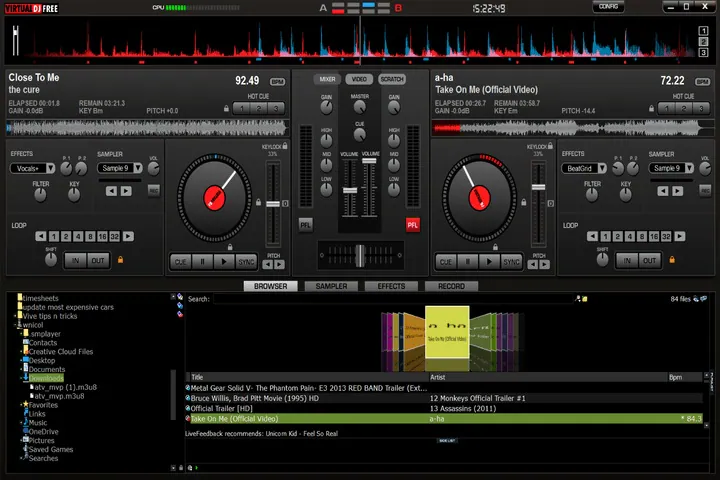Set left deck loop IN point
Screen dimensions: 720x480
(75, 261)
